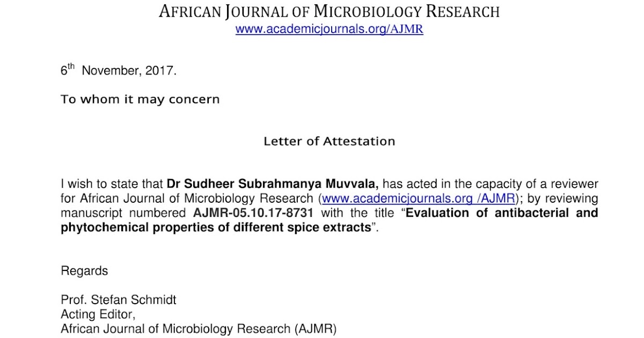Viewport: 644px width, 338px height.
Task: Click the 'Letter of Attestation' title
Action: [329, 142]
